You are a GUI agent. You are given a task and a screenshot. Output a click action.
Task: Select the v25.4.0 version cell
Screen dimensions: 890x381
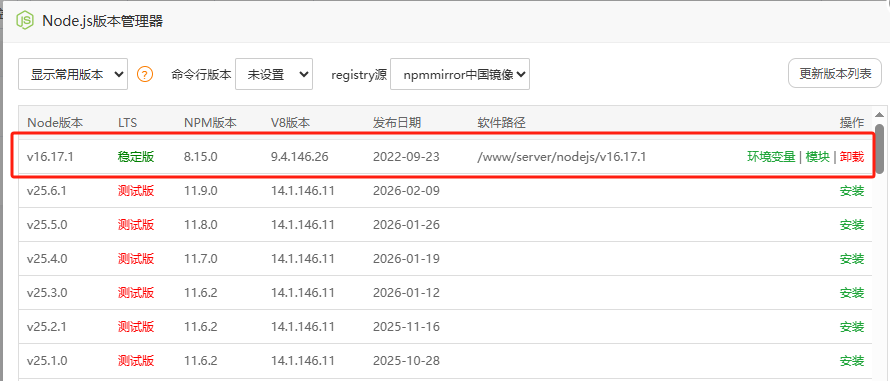[x=47, y=259]
